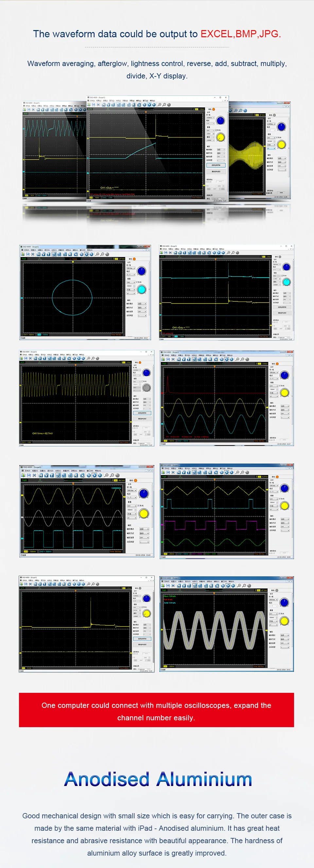Click the H horizontal icon in the X-Y circle window
This screenshot has width=314, height=868.
point(39,254)
